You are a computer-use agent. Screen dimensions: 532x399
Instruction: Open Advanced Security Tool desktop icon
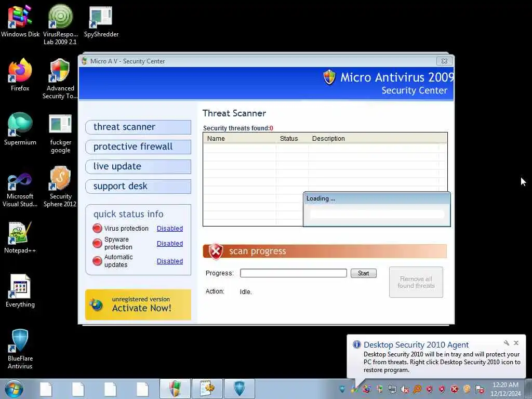pos(60,79)
